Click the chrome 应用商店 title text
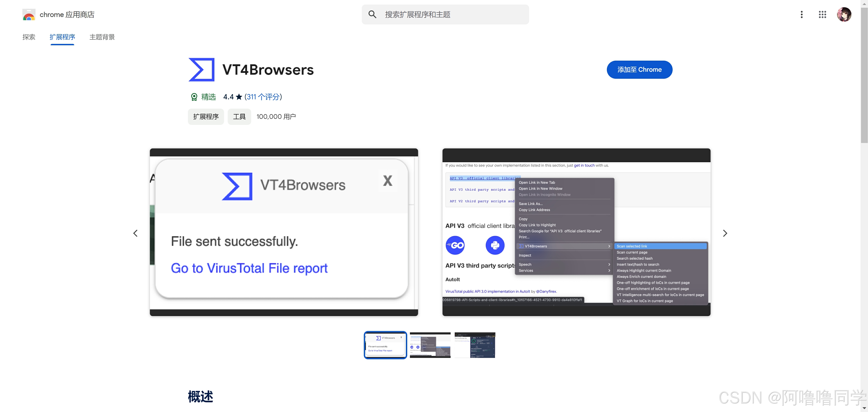 click(67, 14)
